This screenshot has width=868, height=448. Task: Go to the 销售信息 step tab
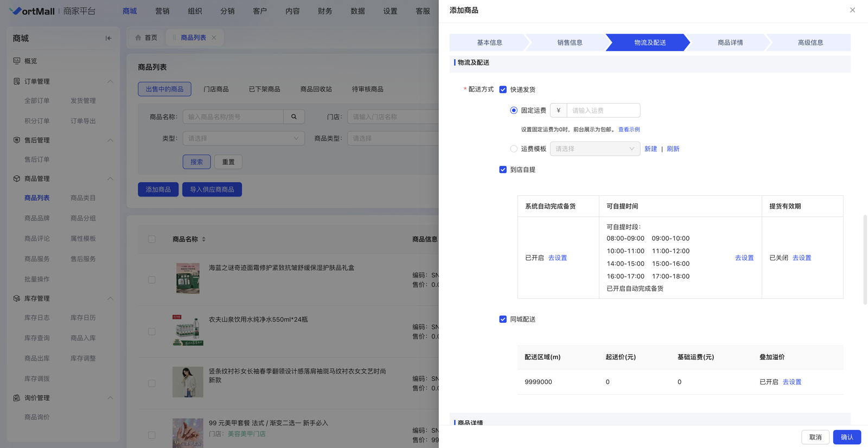point(570,43)
